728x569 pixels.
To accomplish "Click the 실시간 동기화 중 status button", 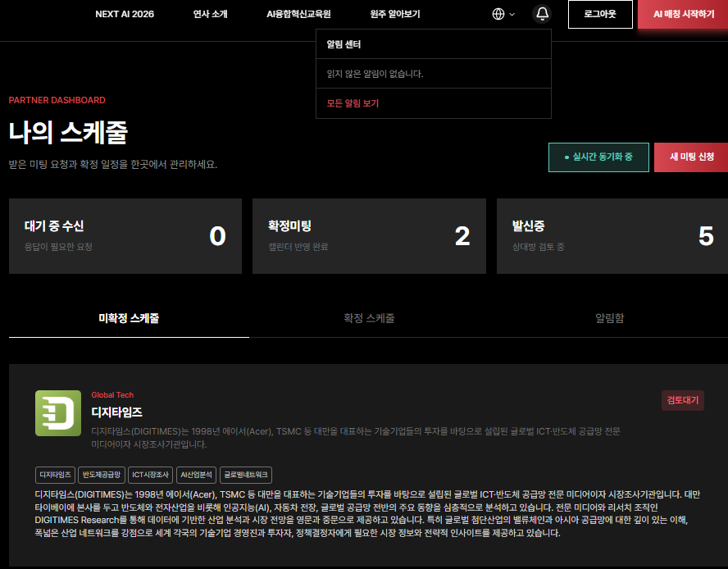I will tap(598, 157).
